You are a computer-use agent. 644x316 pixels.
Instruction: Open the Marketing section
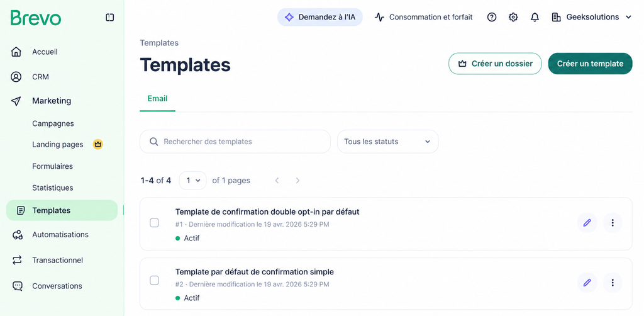click(52, 101)
